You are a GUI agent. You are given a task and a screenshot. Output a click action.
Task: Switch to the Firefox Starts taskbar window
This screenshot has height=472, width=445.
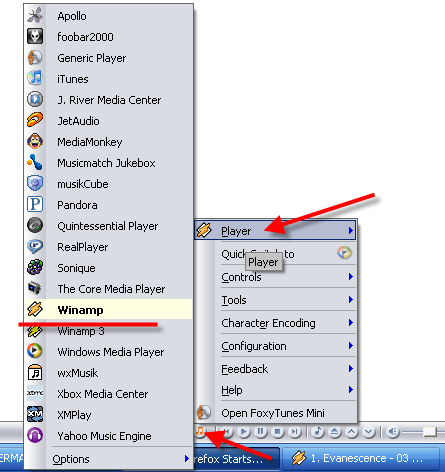(236, 459)
